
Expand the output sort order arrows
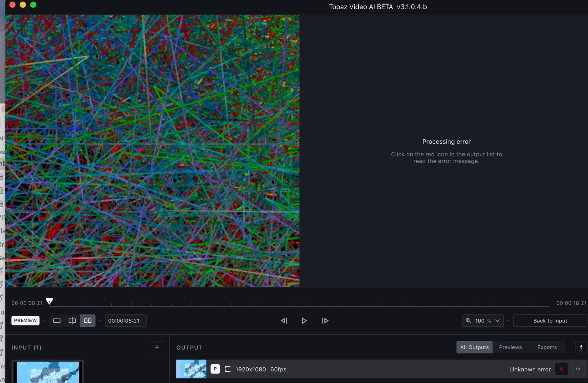[581, 347]
